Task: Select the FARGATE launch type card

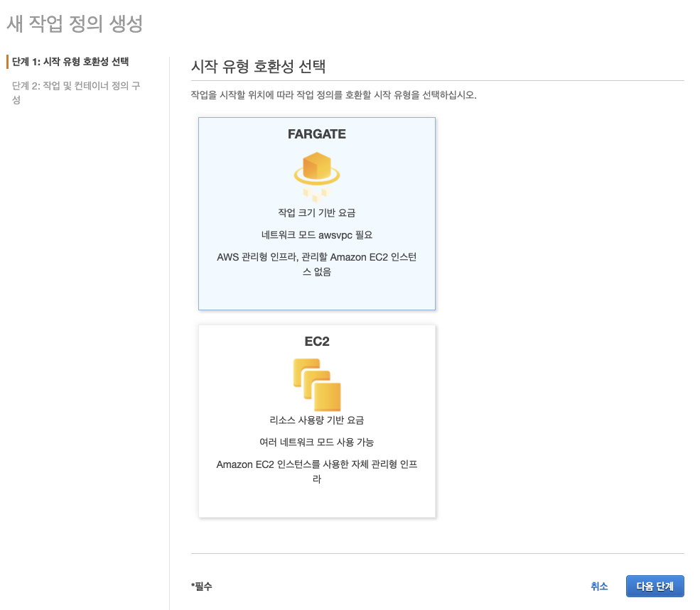Action: point(317,214)
